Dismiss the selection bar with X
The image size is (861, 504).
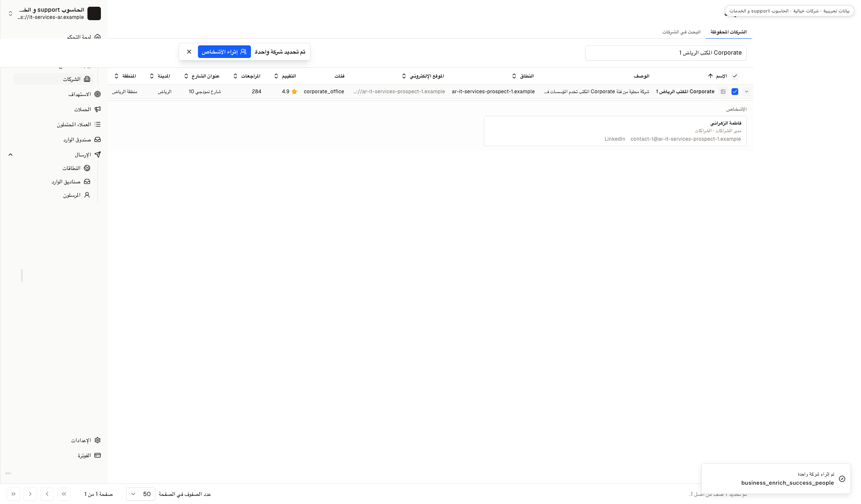point(189,52)
